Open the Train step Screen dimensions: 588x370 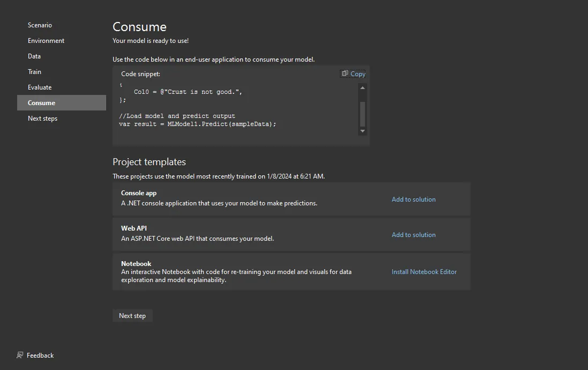34,72
